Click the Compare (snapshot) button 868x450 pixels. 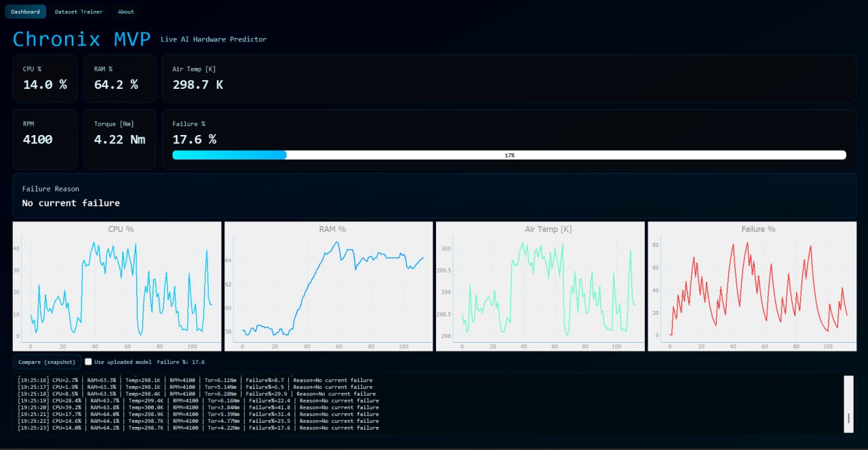(x=46, y=362)
